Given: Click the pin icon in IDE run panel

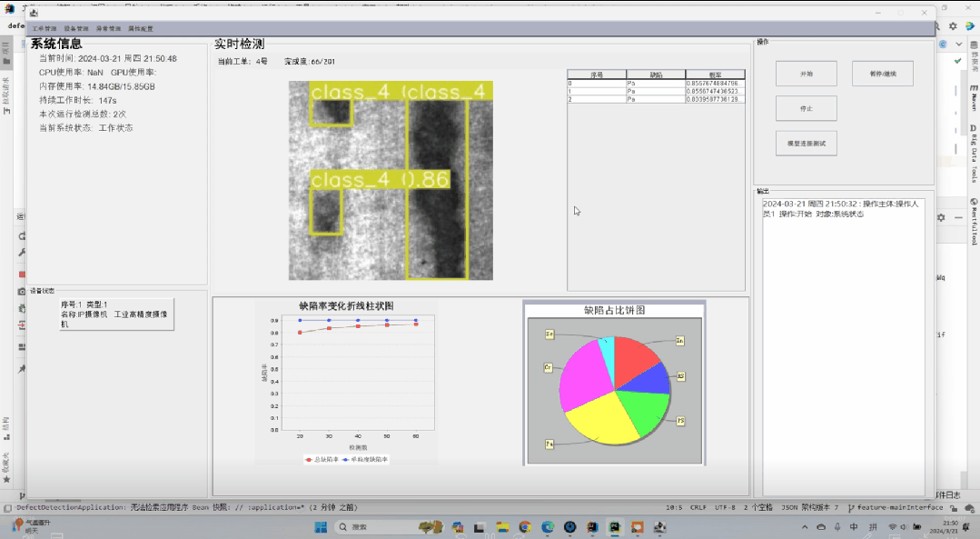Looking at the screenshot, I should [22, 369].
